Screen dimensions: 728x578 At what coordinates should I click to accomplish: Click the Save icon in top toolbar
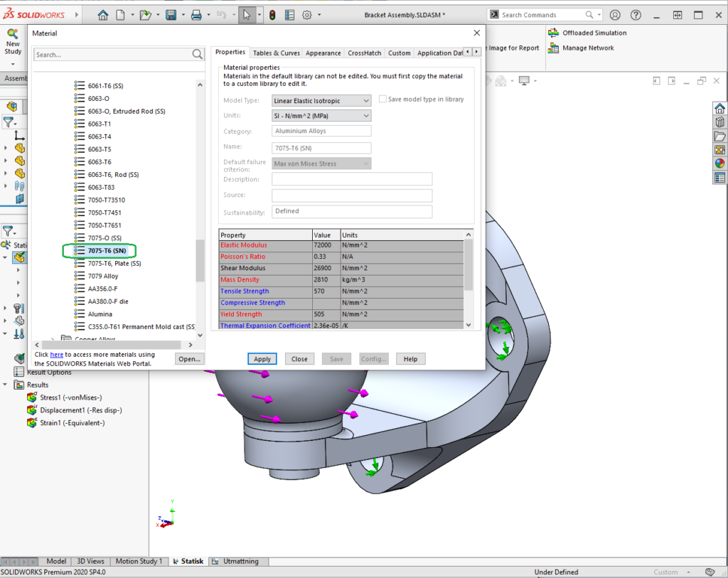click(171, 15)
